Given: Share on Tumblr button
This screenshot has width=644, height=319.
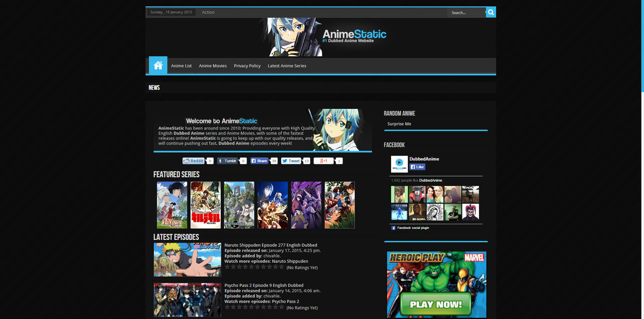Looking at the screenshot, I should [227, 161].
